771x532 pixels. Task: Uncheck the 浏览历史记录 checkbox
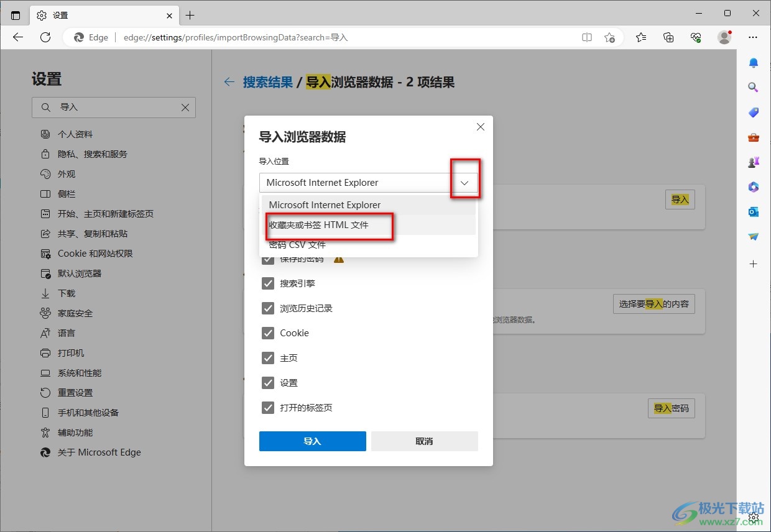[x=268, y=308]
